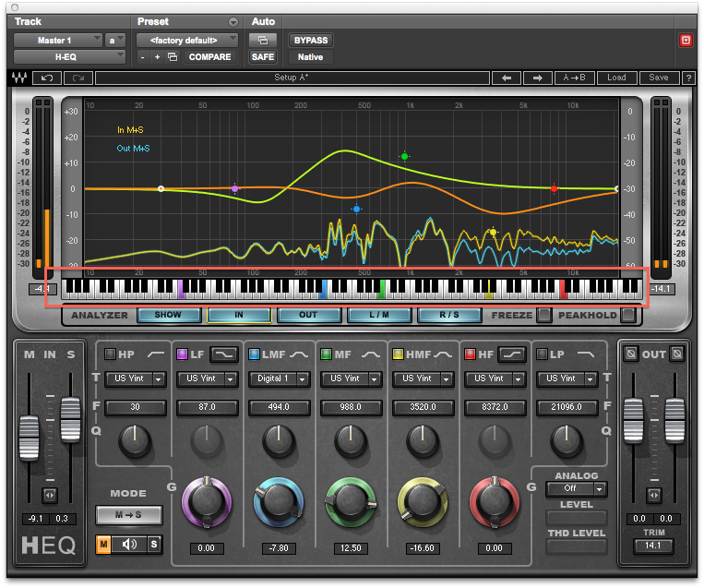Open the Master 1 track dropdown
704x588 pixels.
58,41
